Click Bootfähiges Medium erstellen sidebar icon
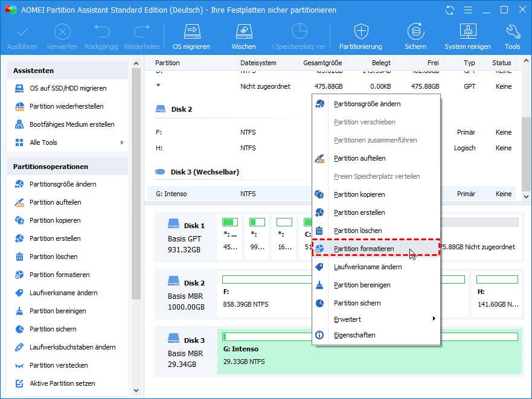Viewport: 532px width, 399px height. (x=19, y=124)
